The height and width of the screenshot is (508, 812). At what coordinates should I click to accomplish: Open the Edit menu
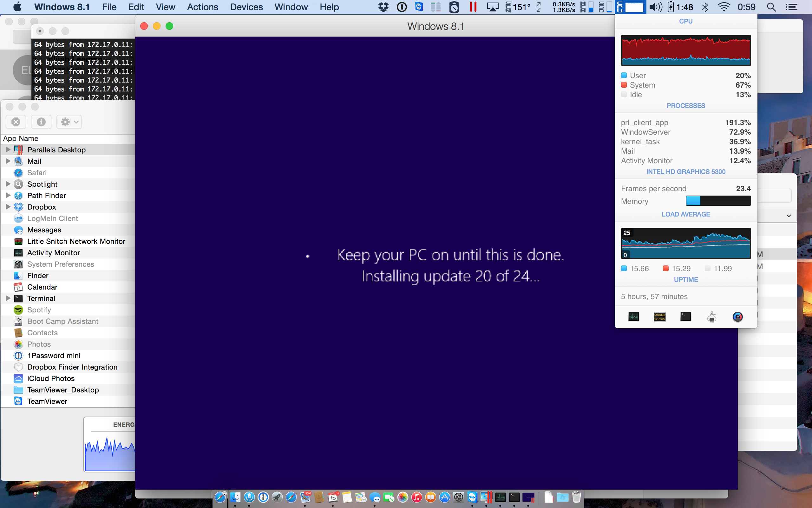[x=136, y=7]
